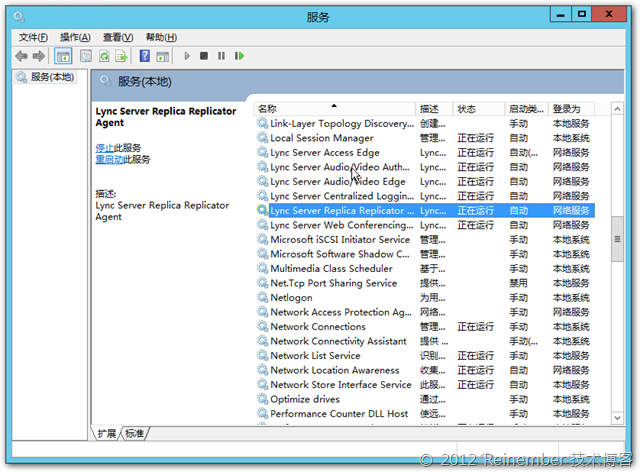Select Net.Tcp Port Sharing Service
This screenshot has height=472, width=640.
(x=425, y=283)
